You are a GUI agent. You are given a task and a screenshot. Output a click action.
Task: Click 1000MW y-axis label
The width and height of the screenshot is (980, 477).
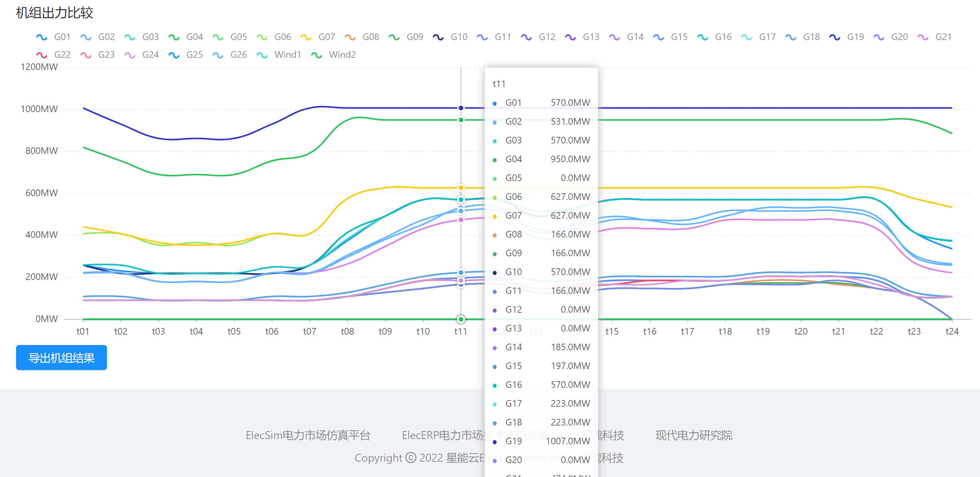pyautogui.click(x=39, y=109)
